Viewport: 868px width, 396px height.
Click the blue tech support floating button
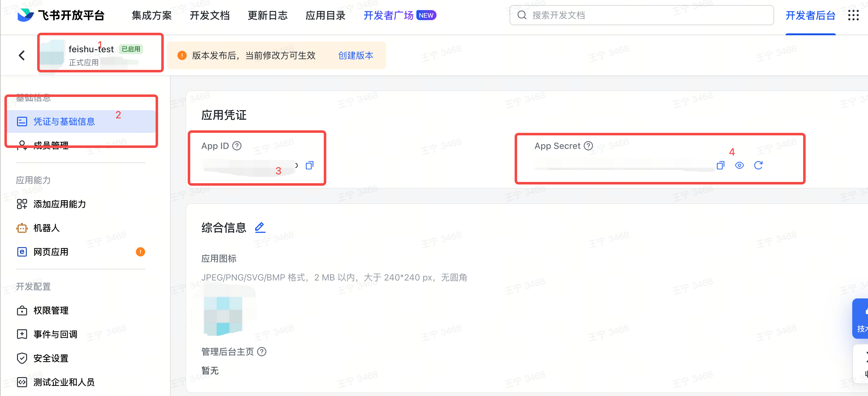pyautogui.click(x=860, y=319)
